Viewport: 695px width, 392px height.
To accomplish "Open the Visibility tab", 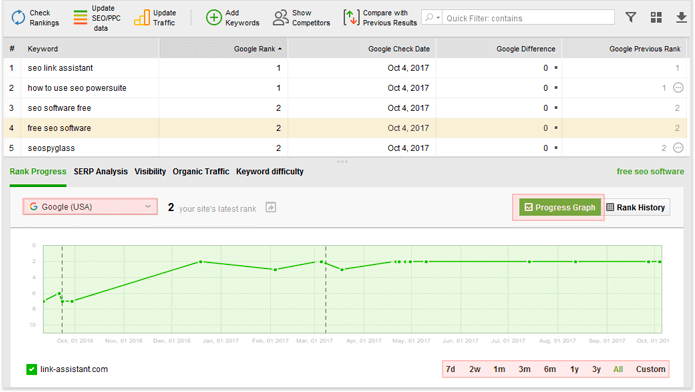I will [150, 172].
